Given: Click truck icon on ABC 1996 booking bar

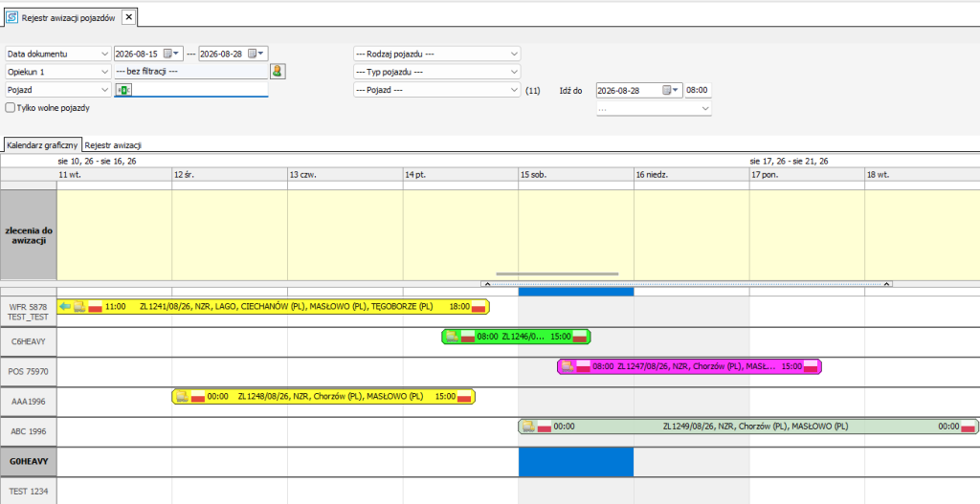Looking at the screenshot, I should (528, 427).
